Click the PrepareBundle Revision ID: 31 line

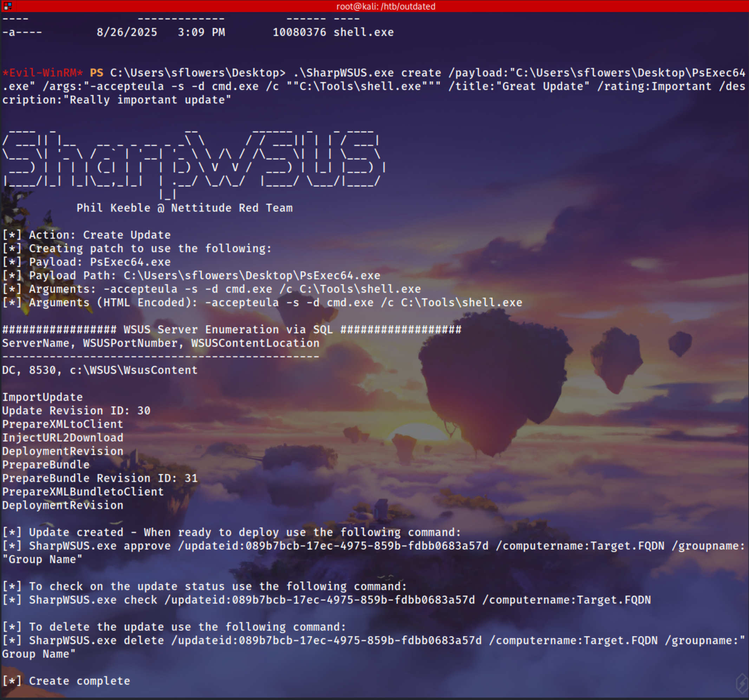coord(99,478)
